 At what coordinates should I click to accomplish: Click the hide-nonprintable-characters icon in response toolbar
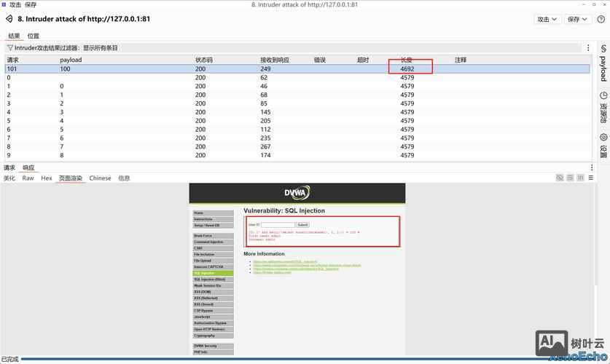pyautogui.click(x=560, y=178)
